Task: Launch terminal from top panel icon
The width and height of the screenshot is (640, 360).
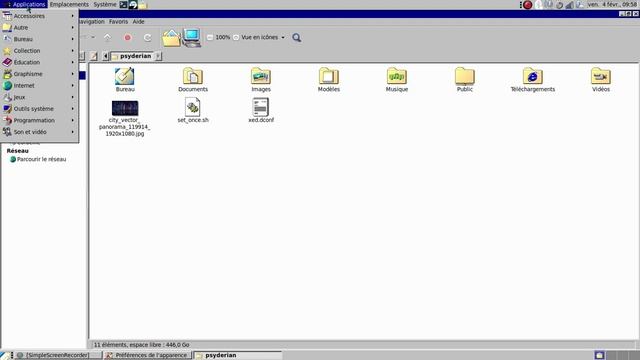Action: pos(123,4)
